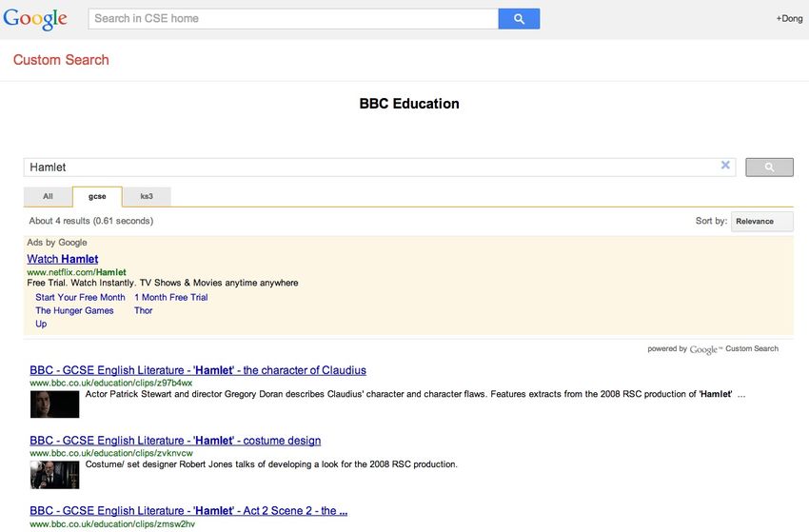The height and width of the screenshot is (532, 809).
Task: Focus the Search in CSE home field
Action: pos(293,19)
